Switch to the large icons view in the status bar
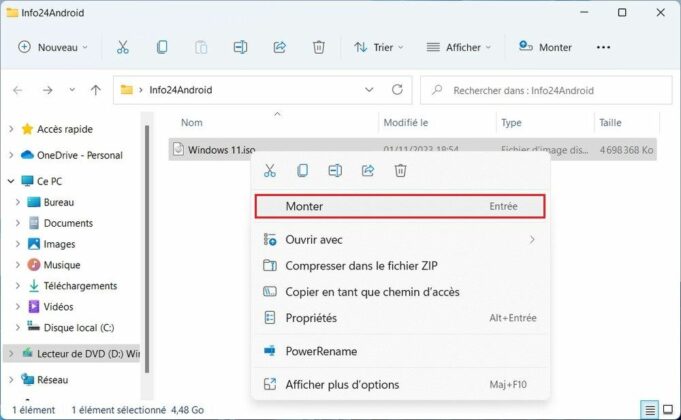681x420 pixels. pyautogui.click(x=668, y=410)
